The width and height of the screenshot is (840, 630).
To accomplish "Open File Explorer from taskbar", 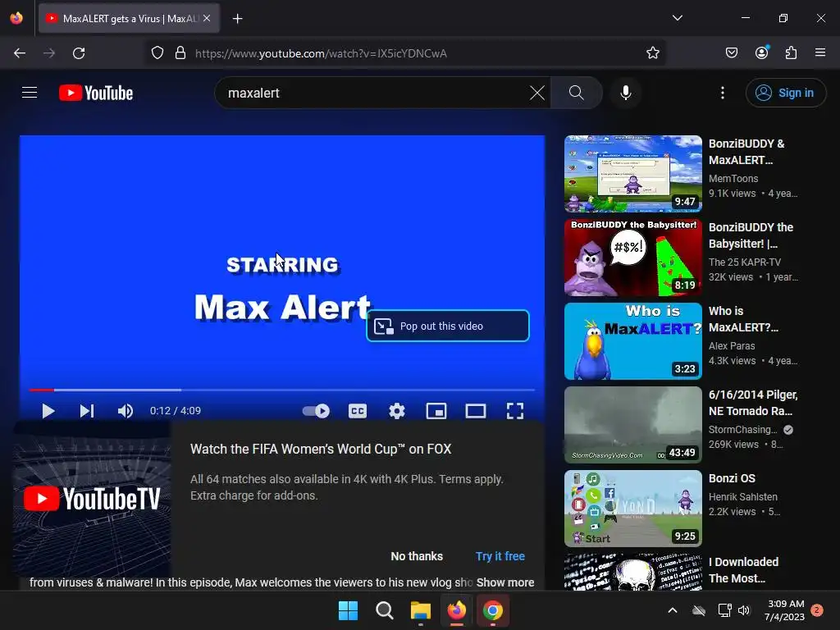I will pyautogui.click(x=421, y=610).
